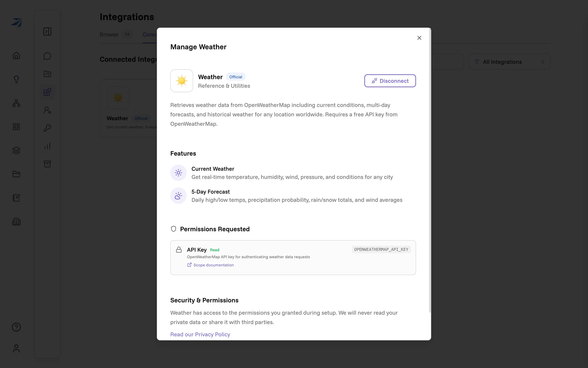
Task: Open the Scope documentation link
Action: coord(210,265)
